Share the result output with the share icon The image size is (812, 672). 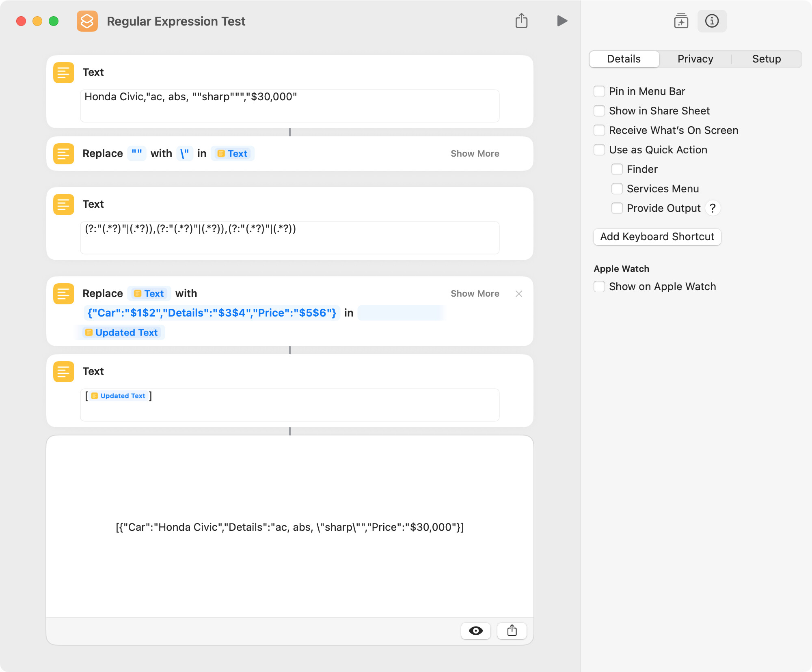tap(512, 631)
